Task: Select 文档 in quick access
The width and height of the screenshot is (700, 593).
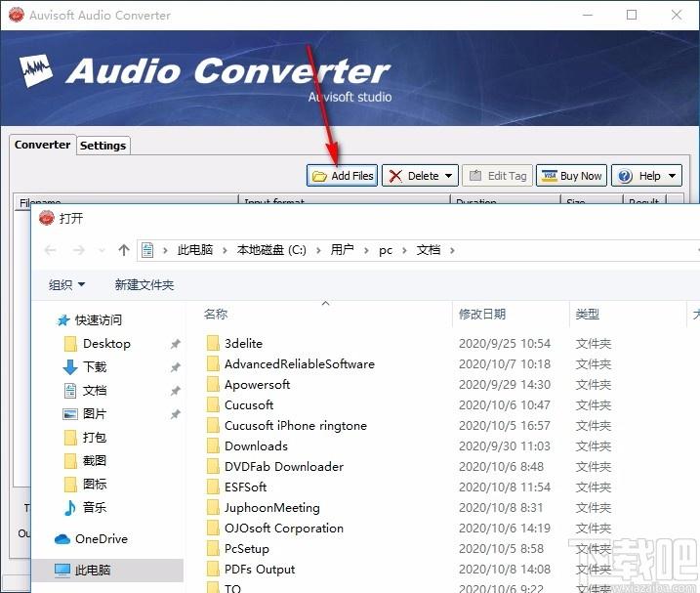Action: 95,391
